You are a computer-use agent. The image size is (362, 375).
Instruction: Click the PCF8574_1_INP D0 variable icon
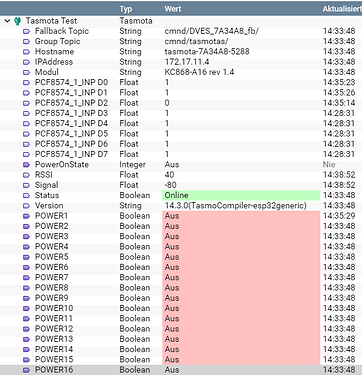[x=26, y=83]
